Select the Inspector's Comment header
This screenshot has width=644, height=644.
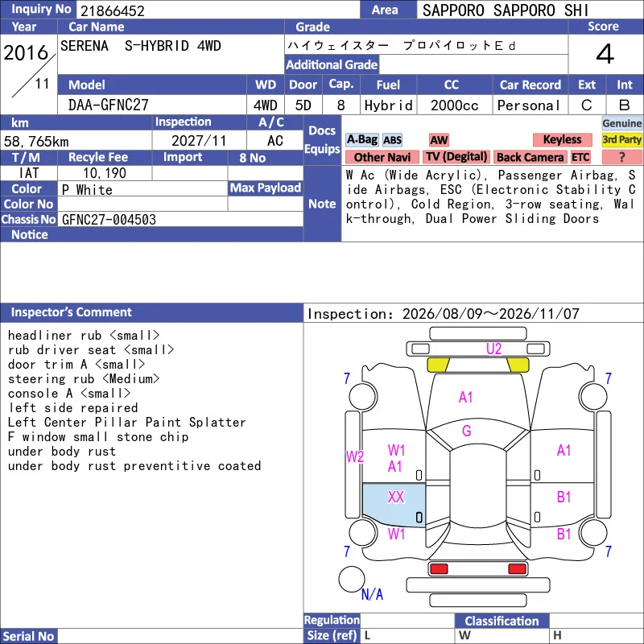[151, 312]
